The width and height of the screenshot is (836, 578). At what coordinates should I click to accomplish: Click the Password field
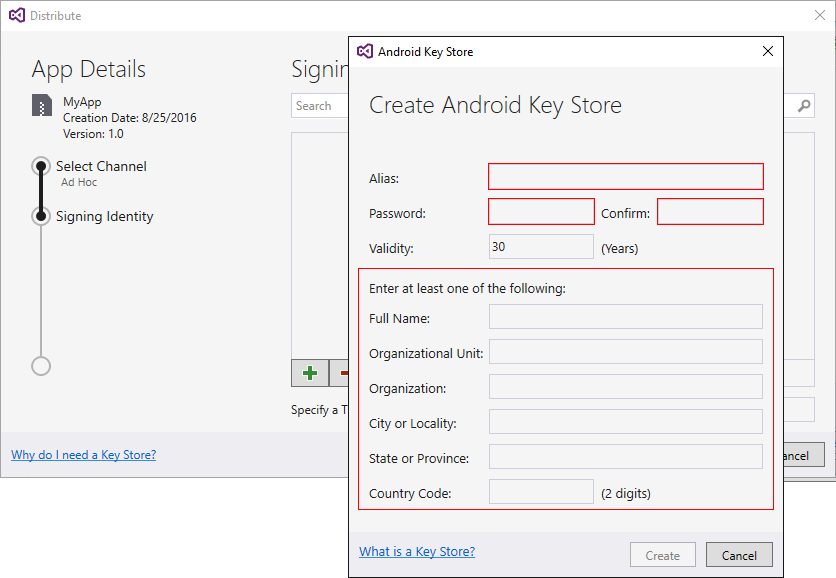pyautogui.click(x=541, y=211)
